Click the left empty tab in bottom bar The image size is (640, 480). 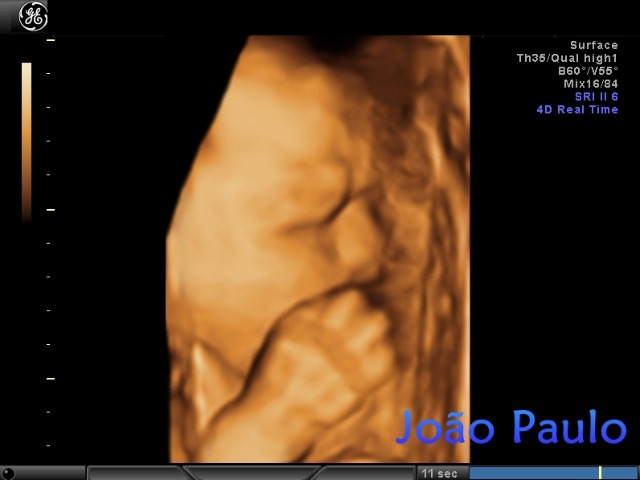pyautogui.click(x=135, y=473)
